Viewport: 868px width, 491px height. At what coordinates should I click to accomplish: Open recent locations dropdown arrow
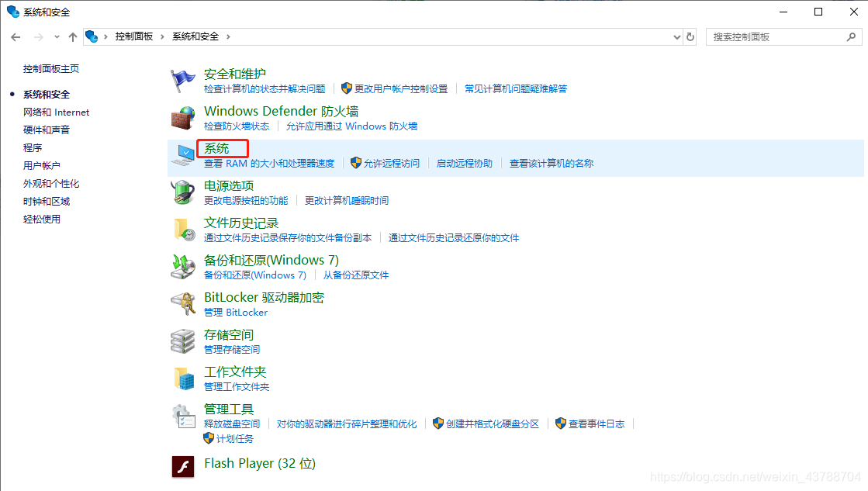pyautogui.click(x=57, y=37)
